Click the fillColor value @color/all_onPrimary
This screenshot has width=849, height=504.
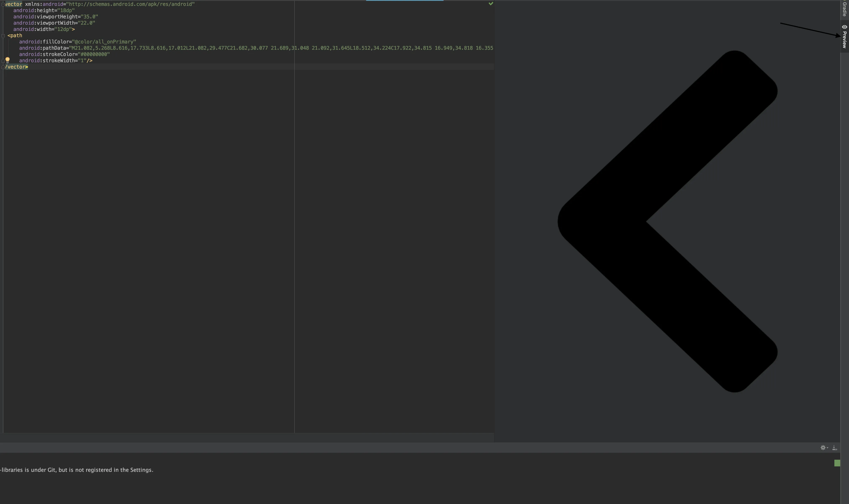click(x=104, y=42)
